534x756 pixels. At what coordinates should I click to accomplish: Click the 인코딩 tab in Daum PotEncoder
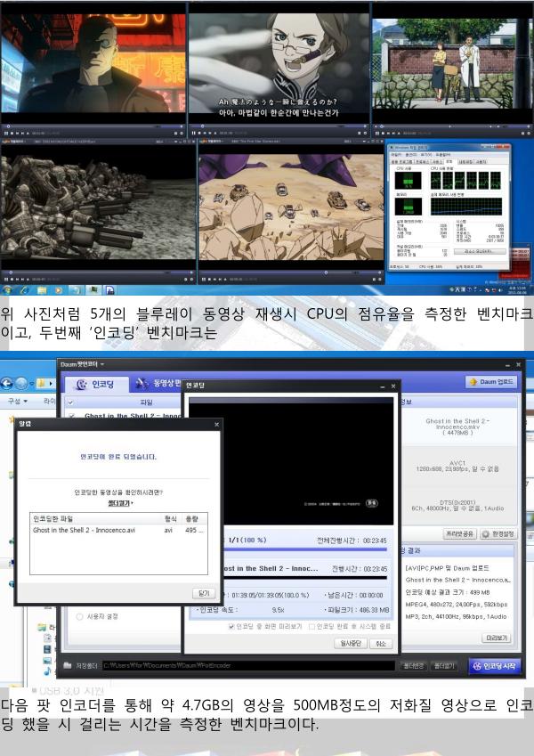[x=96, y=385]
